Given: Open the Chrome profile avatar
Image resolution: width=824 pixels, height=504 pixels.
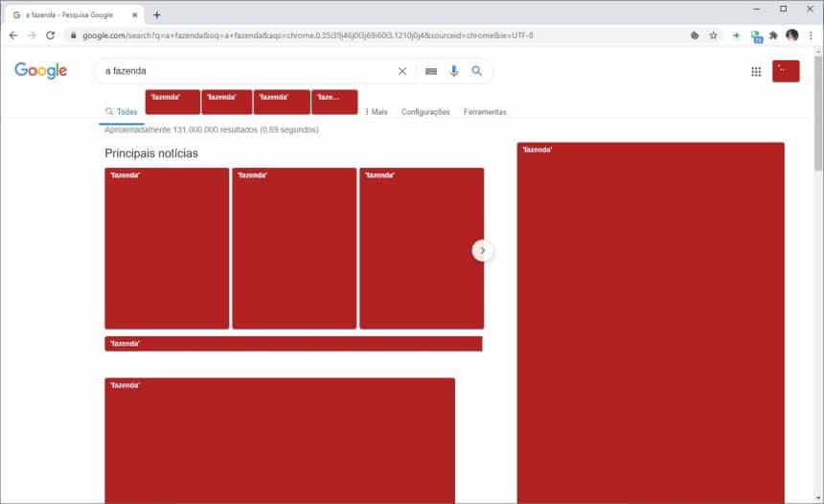Looking at the screenshot, I should (792, 35).
